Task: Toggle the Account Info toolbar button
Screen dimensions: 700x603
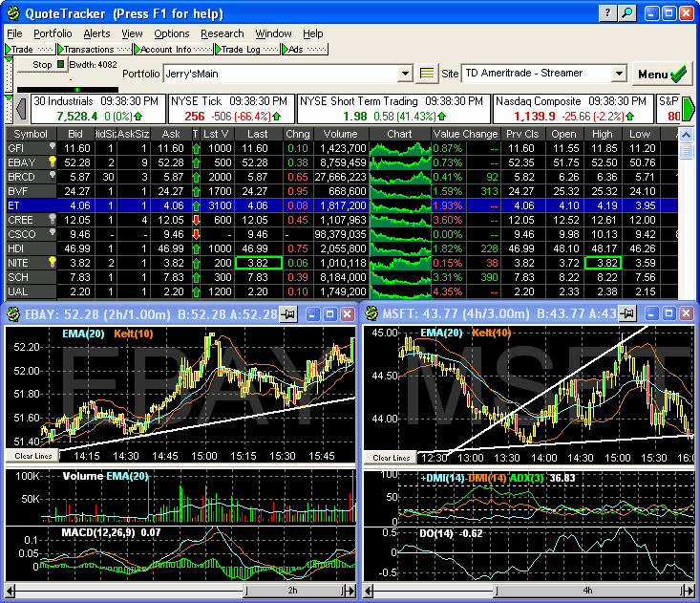Action: (x=166, y=49)
